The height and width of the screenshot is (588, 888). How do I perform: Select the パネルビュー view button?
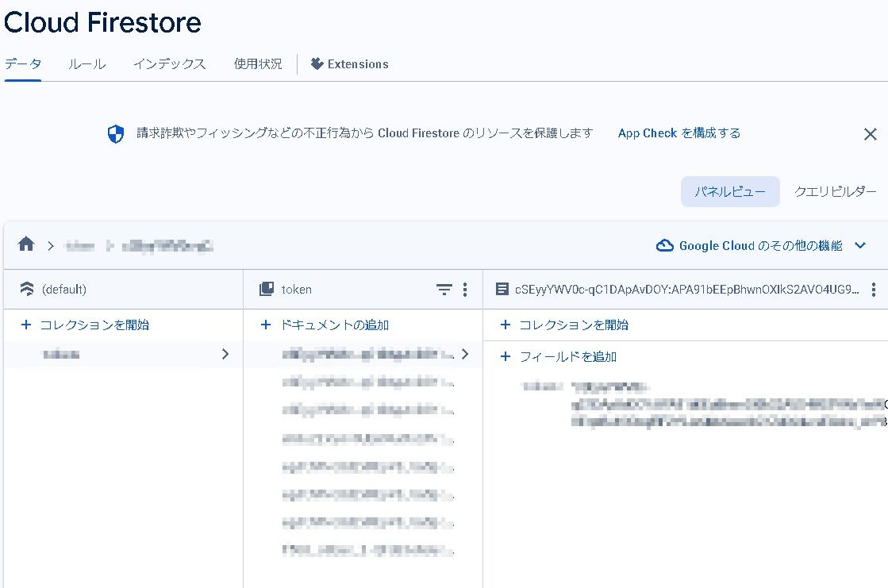coord(730,191)
